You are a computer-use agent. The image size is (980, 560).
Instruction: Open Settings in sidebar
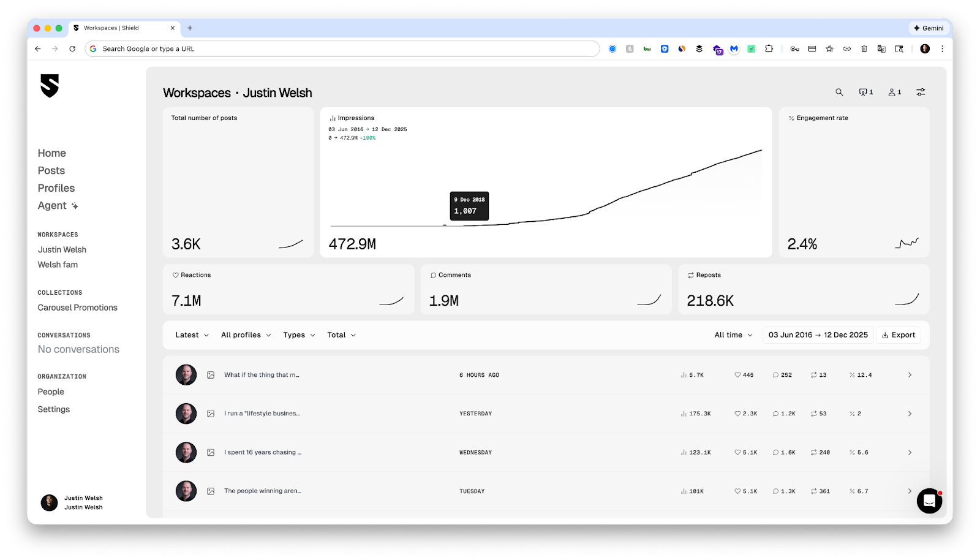click(54, 409)
